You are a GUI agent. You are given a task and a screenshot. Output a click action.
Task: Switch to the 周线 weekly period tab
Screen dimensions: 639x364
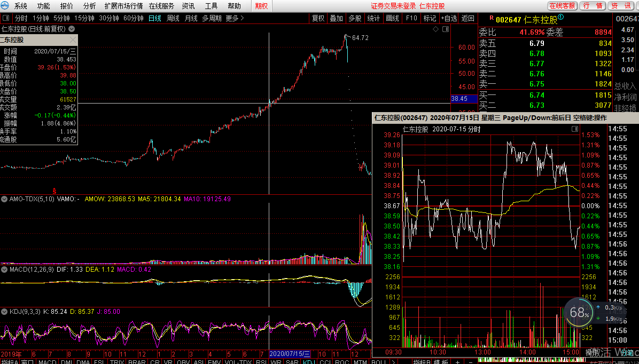173,18
